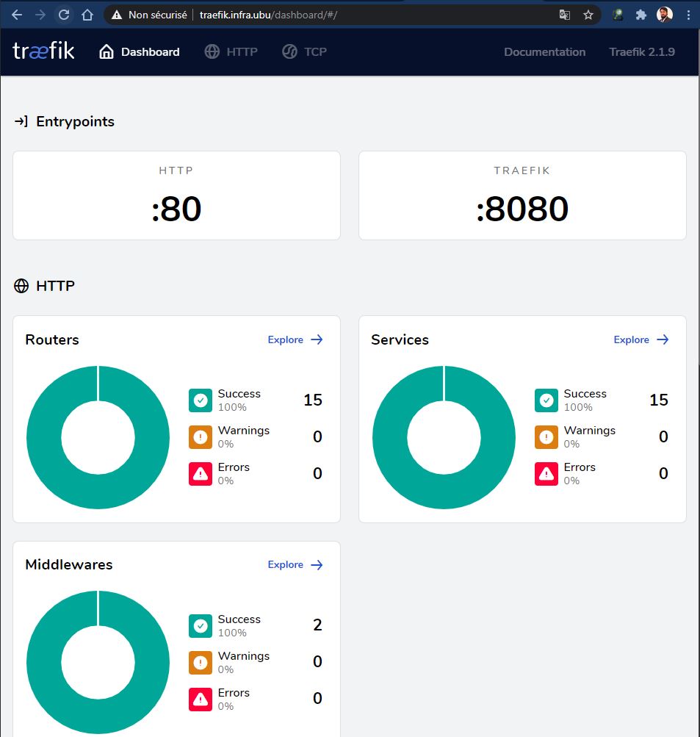Explore the Middlewares list
The image size is (700, 737).
click(295, 565)
